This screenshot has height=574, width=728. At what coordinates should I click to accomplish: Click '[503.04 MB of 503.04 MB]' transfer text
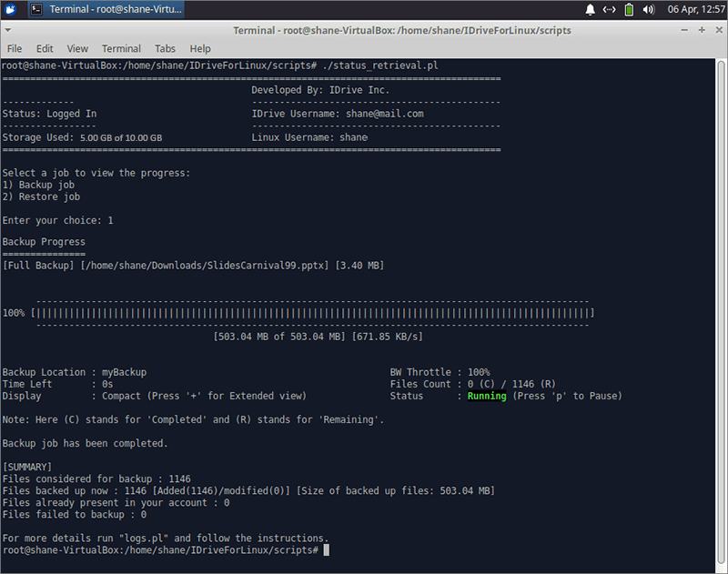(x=279, y=337)
